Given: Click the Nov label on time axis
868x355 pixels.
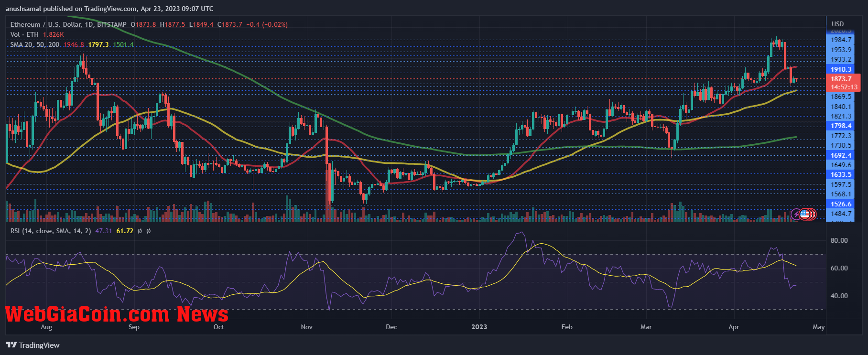Looking at the screenshot, I should 307,327.
